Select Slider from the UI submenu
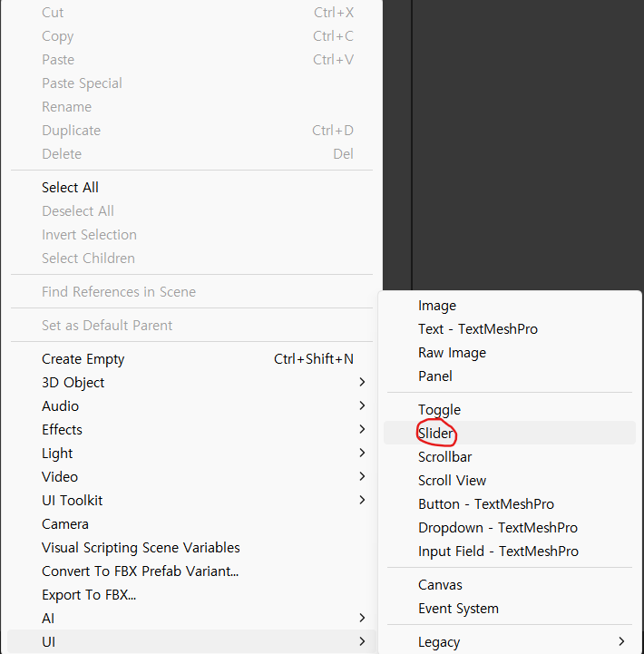The width and height of the screenshot is (644, 654). click(509, 434)
